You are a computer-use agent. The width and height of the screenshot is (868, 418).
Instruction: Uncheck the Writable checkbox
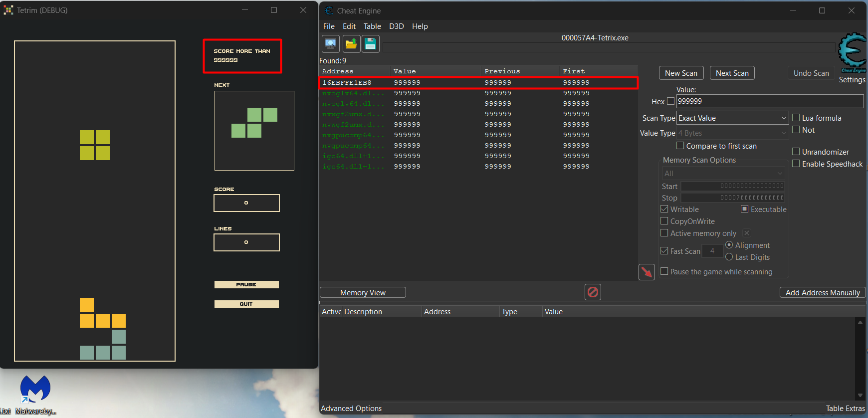664,209
